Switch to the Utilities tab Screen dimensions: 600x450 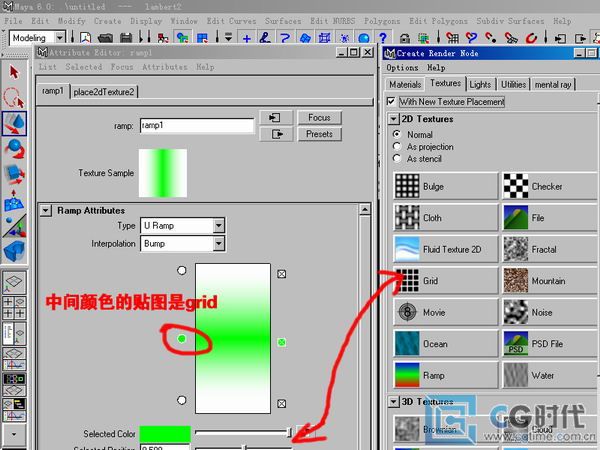point(514,84)
